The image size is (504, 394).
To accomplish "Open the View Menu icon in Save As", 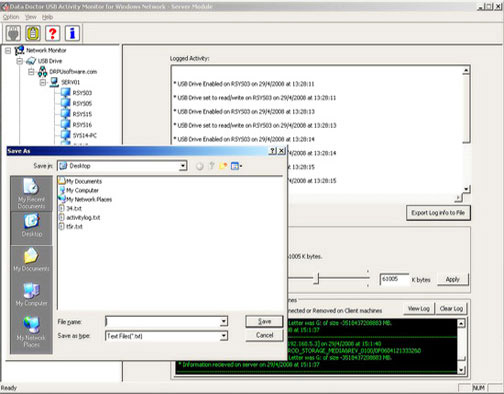I will pyautogui.click(x=236, y=166).
